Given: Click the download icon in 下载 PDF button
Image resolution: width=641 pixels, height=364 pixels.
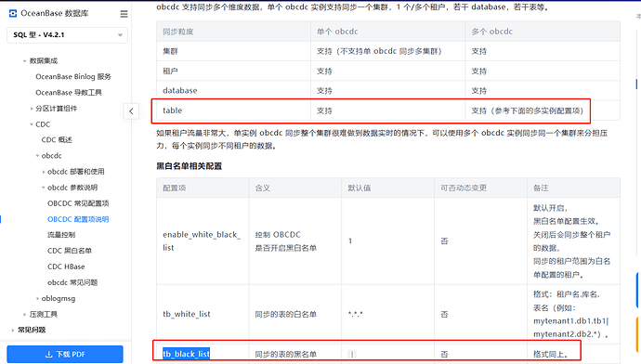Looking at the screenshot, I should (48, 354).
